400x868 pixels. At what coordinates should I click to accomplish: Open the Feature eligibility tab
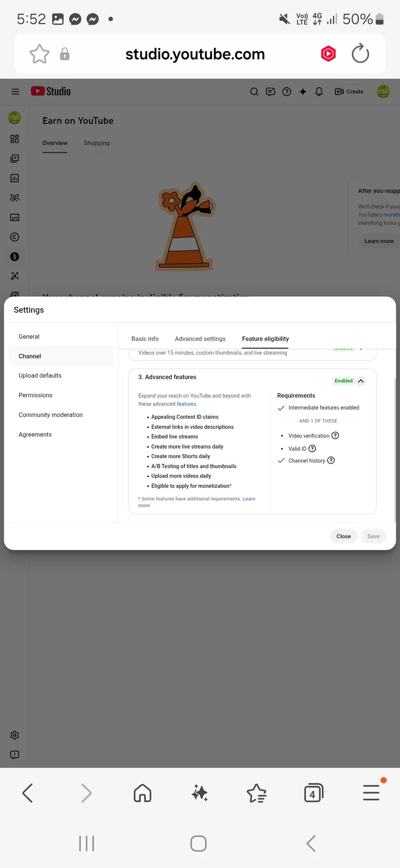pos(265,339)
